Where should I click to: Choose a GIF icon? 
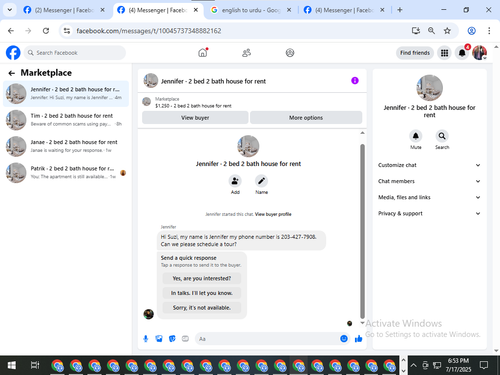coord(185,339)
